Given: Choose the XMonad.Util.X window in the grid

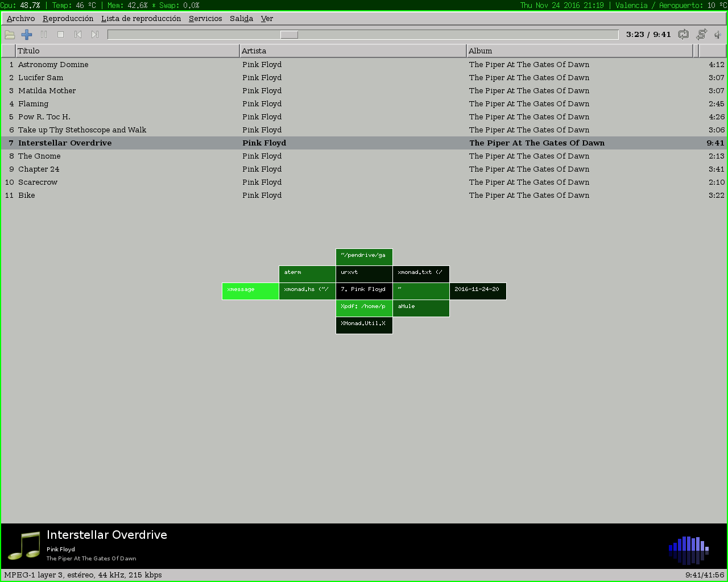Looking at the screenshot, I should coord(364,325).
